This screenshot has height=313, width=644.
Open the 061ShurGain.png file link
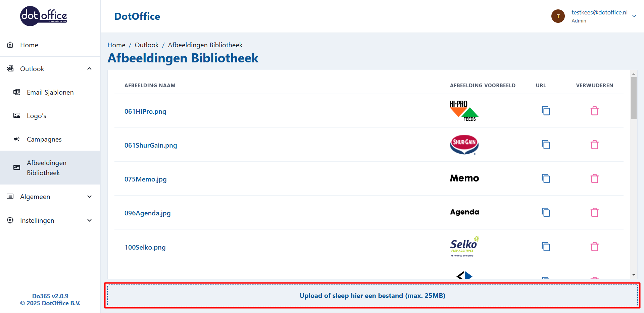151,145
